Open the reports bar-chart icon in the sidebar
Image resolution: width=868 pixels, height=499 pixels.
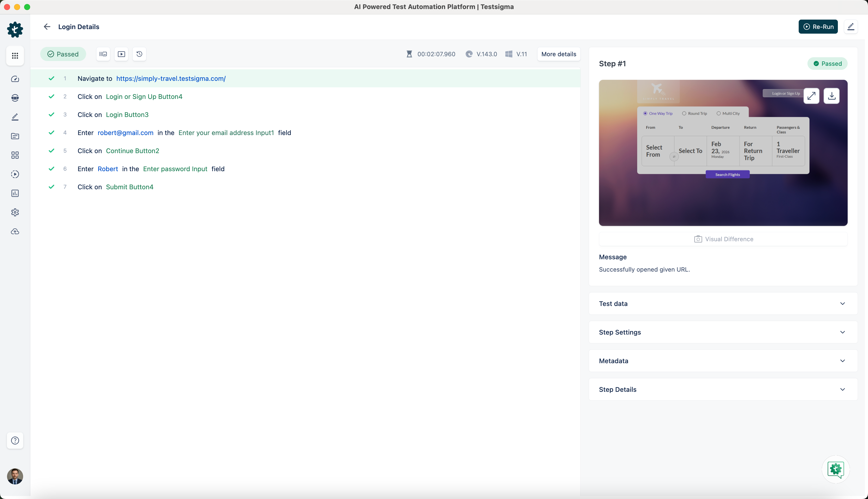click(x=15, y=193)
